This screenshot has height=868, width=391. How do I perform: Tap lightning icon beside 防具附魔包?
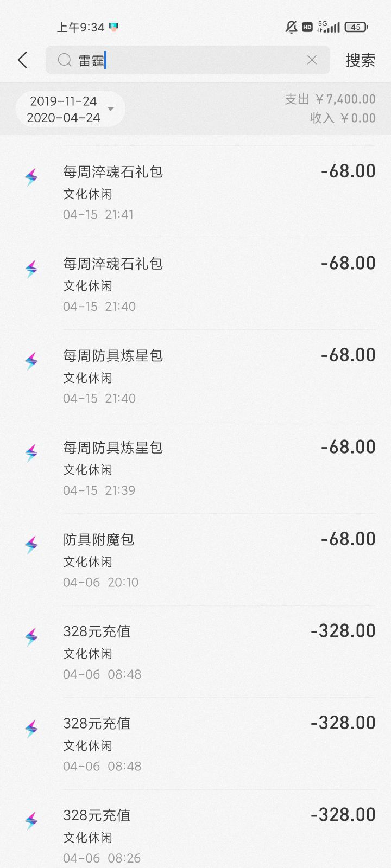31,545
